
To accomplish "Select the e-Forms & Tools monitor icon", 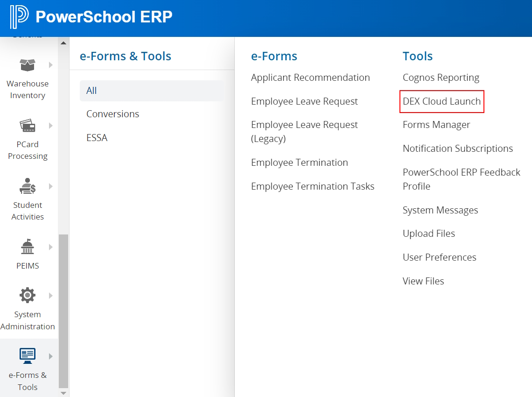I will [28, 356].
